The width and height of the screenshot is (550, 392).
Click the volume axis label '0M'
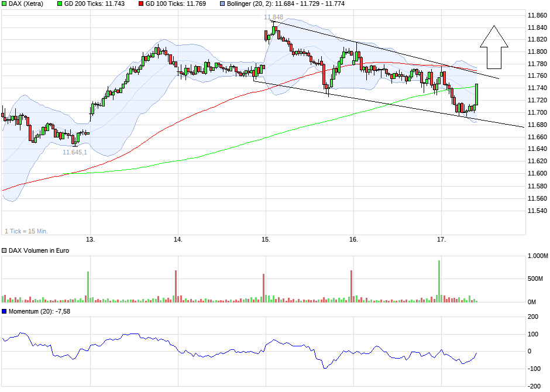532,302
